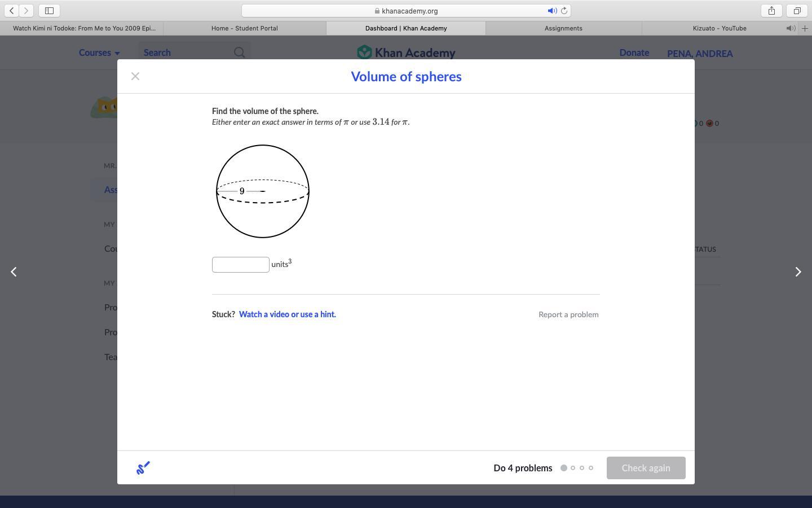Mute the Kizuato YouTube tab audio
Image resolution: width=812 pixels, height=508 pixels.
(791, 28)
